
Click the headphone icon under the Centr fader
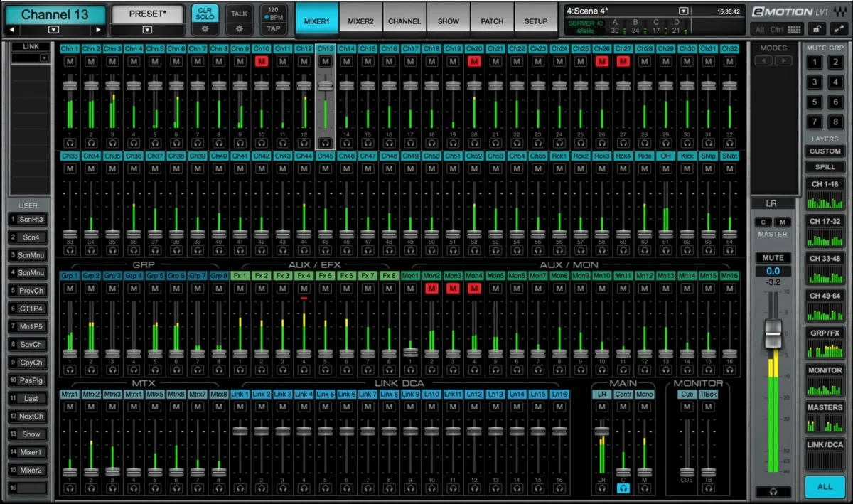pyautogui.click(x=623, y=489)
